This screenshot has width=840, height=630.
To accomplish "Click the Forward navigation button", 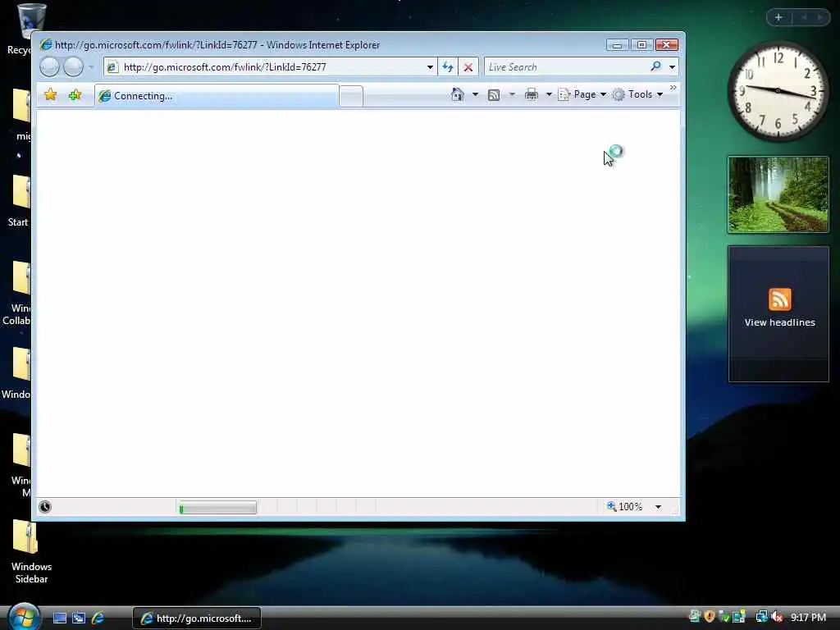I will click(73, 67).
